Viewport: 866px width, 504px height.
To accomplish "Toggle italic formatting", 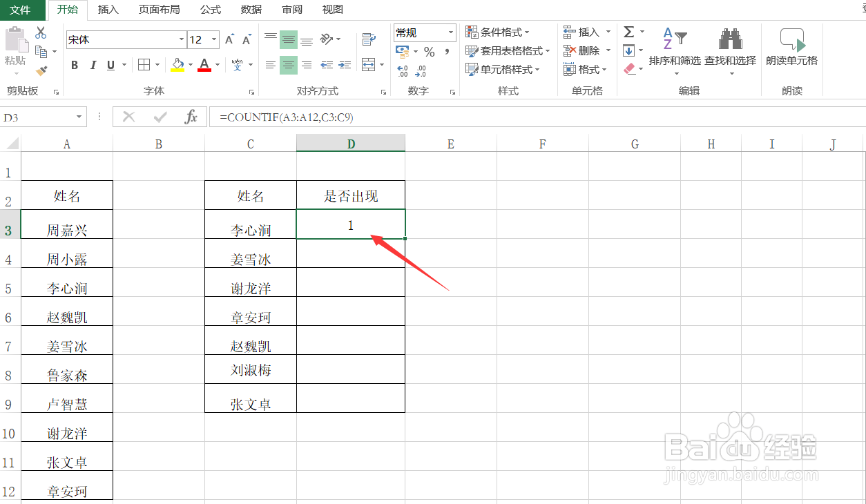I will tap(93, 65).
